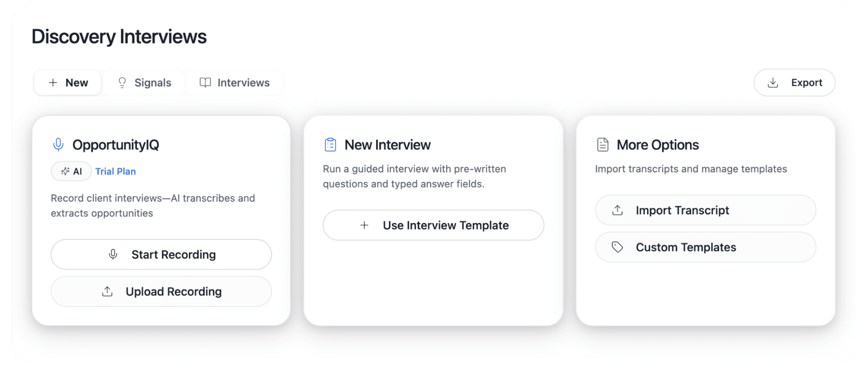The image size is (868, 367).
Task: Click the download icon in Export
Action: coord(773,82)
